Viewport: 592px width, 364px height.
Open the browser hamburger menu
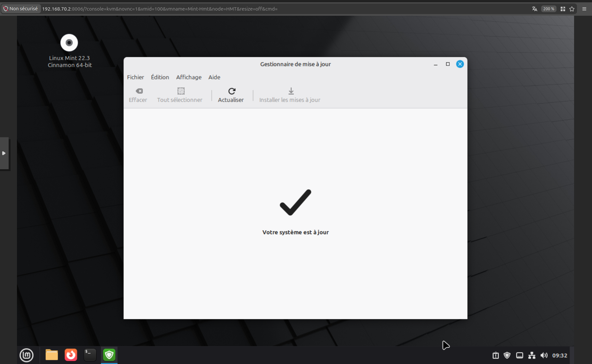click(x=584, y=9)
